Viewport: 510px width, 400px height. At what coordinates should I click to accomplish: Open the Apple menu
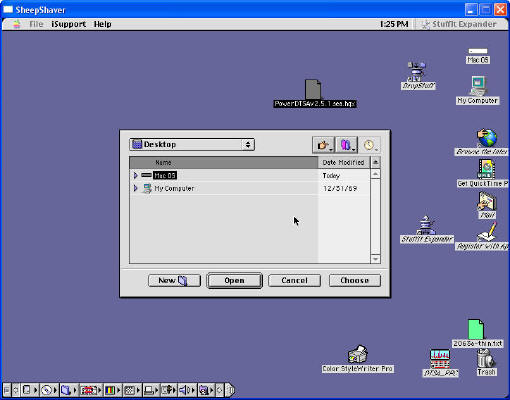click(17, 24)
